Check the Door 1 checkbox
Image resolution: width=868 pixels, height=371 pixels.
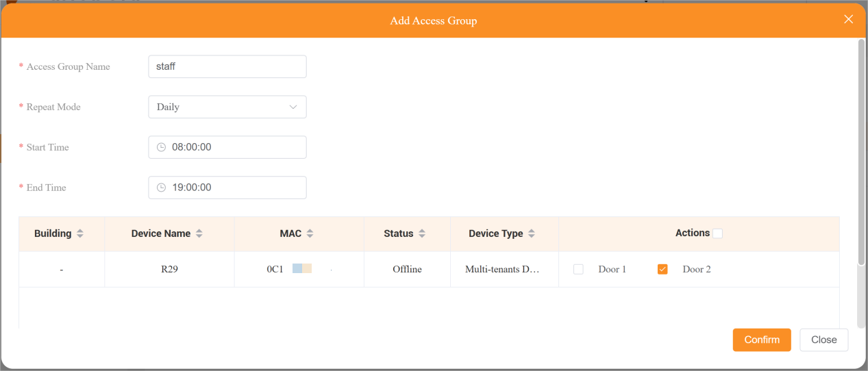pyautogui.click(x=578, y=269)
